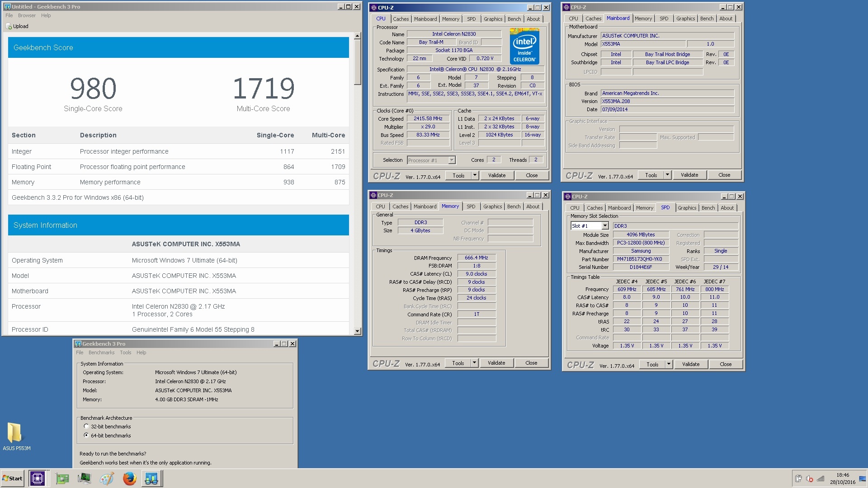Click the Multi-Core Score 1719
The image size is (868, 488).
(264, 89)
